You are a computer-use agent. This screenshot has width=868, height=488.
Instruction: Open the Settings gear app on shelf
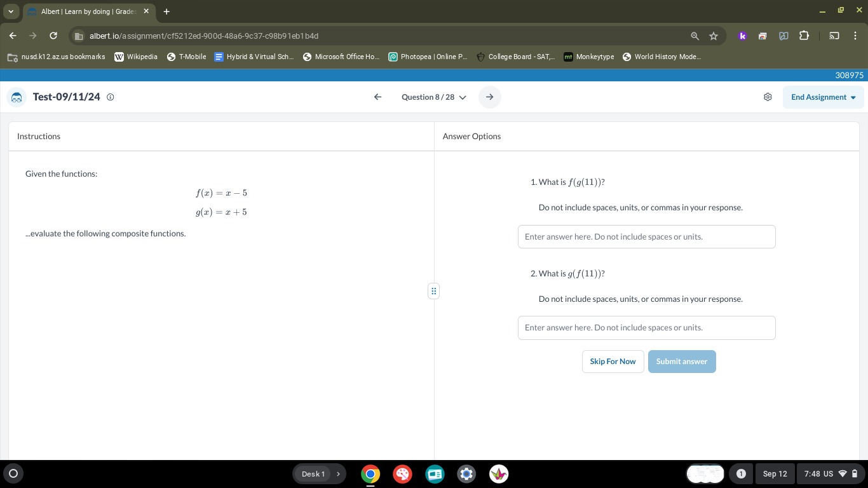[x=466, y=474]
